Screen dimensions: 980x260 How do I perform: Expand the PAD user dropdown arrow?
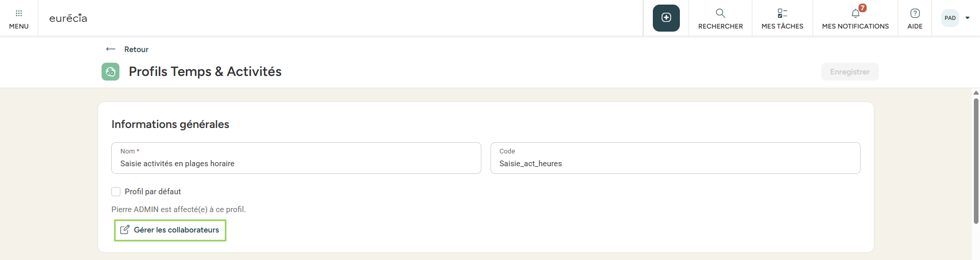[x=967, y=18]
